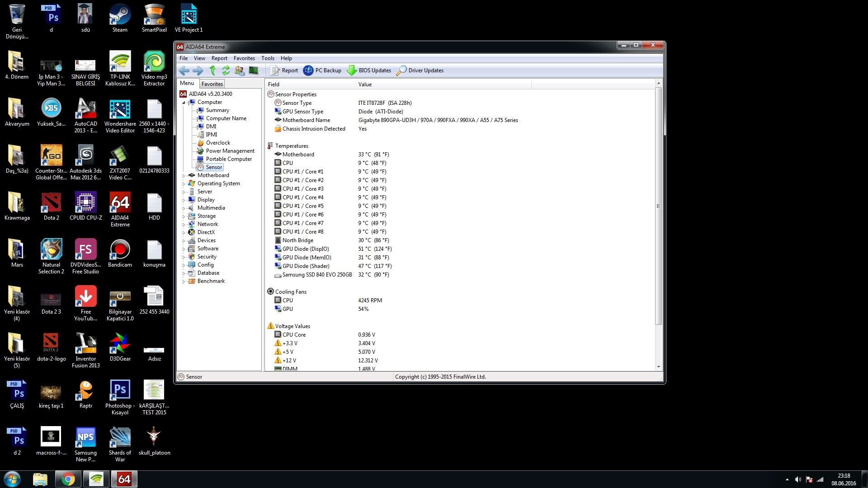Viewport: 868px width, 488px height.
Task: Click the green Up arrow toolbar icon
Action: [212, 70]
